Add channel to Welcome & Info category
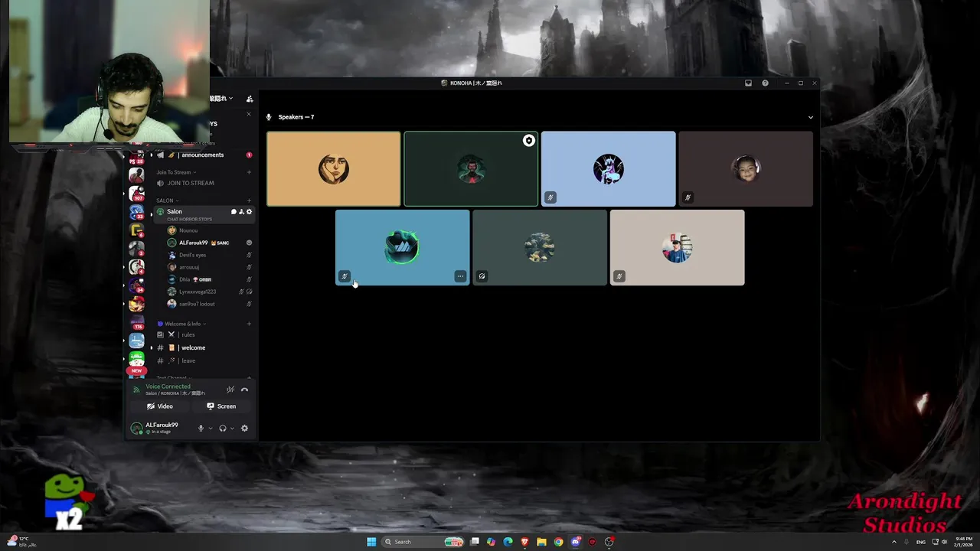This screenshot has width=980, height=551. coord(249,324)
